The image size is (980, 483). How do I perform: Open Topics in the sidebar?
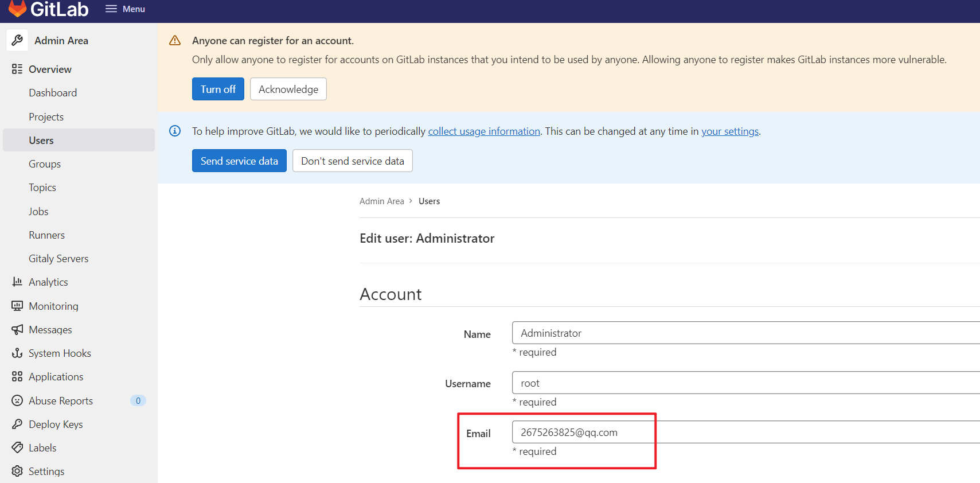tap(42, 187)
